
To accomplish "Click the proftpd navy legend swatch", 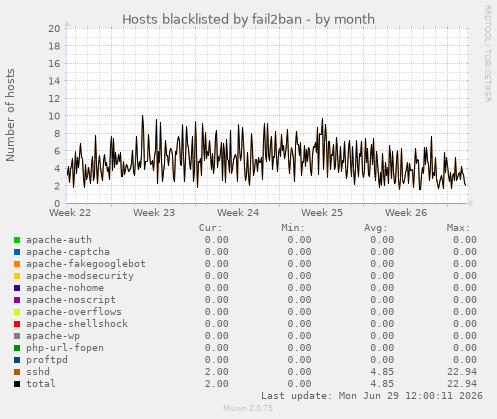I will [17, 360].
